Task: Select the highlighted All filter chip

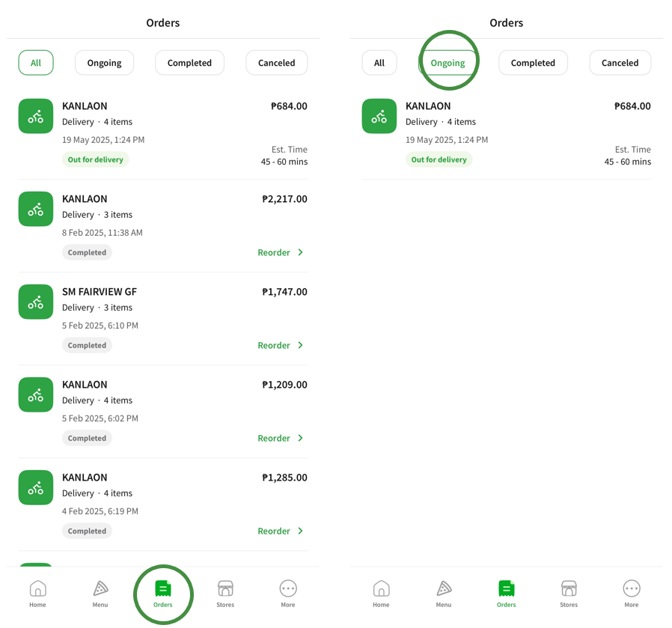Action: point(36,63)
